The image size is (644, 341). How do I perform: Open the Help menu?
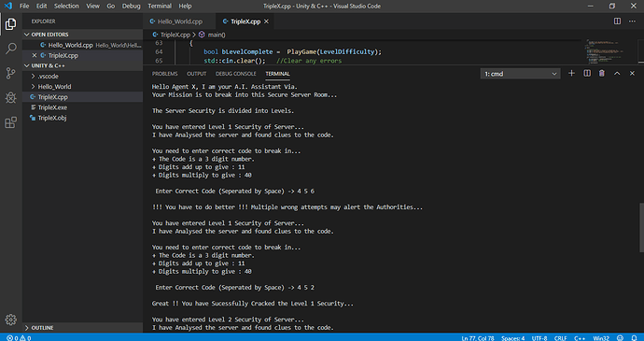[185, 7]
